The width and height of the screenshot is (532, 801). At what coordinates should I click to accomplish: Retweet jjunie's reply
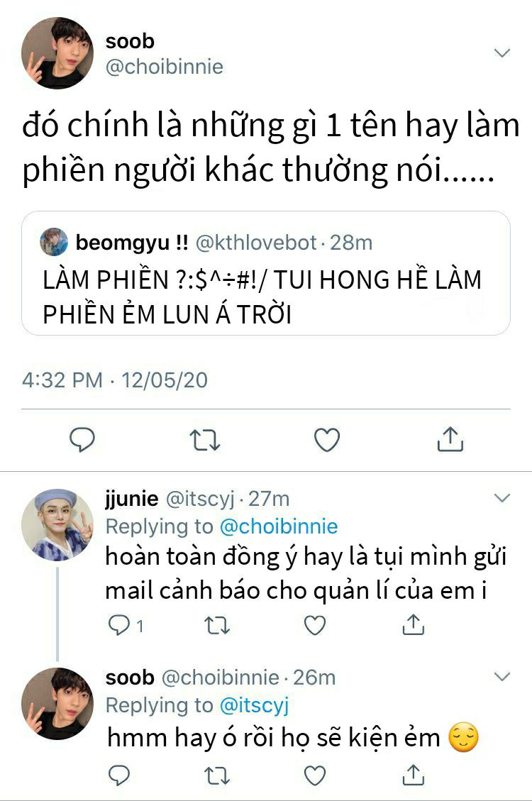(216, 625)
